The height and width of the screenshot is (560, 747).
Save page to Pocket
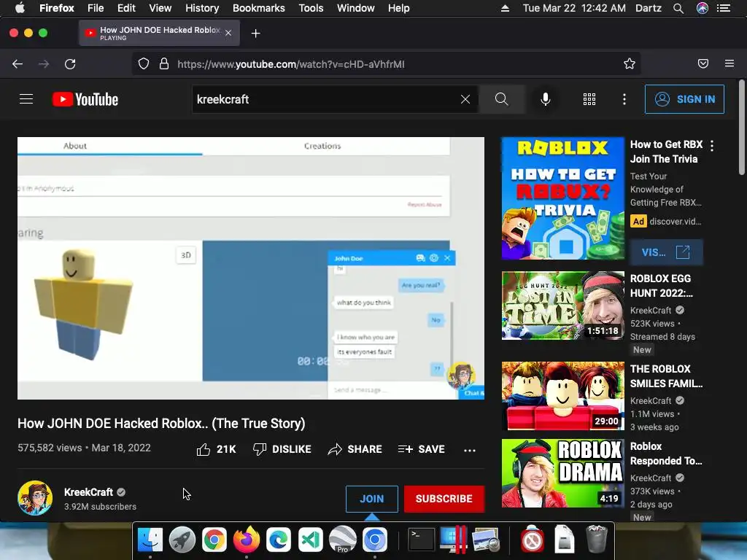[703, 64]
